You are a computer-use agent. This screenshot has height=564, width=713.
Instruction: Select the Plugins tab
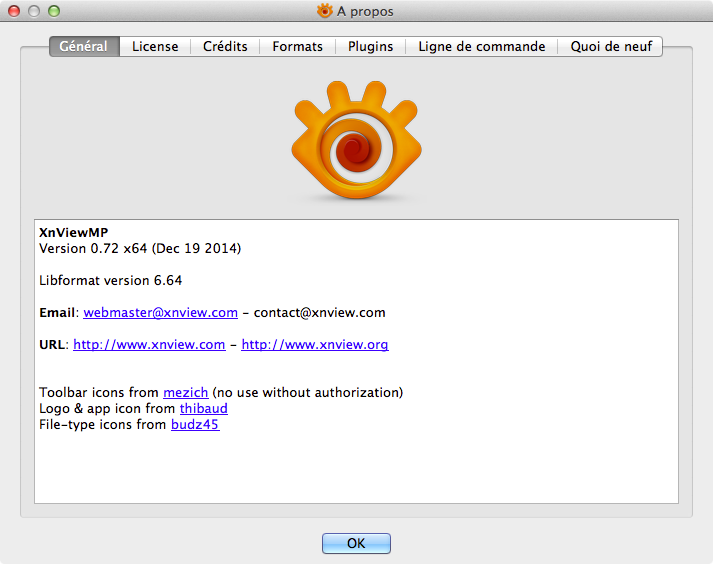(x=370, y=46)
